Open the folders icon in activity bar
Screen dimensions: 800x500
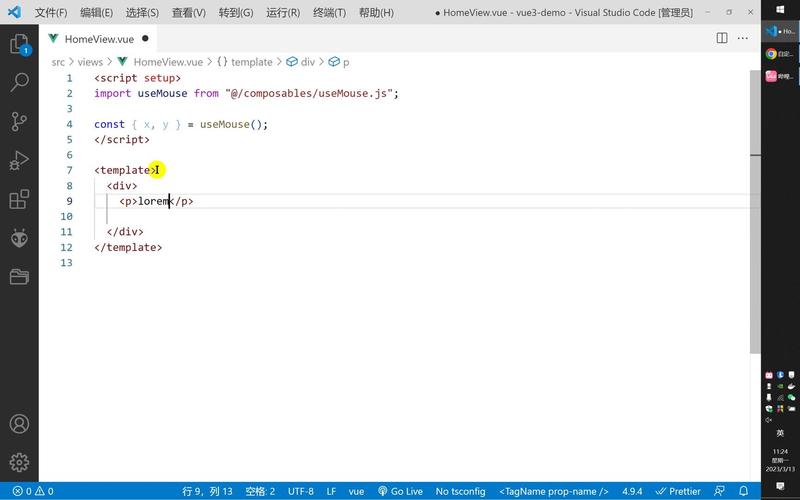[x=19, y=277]
